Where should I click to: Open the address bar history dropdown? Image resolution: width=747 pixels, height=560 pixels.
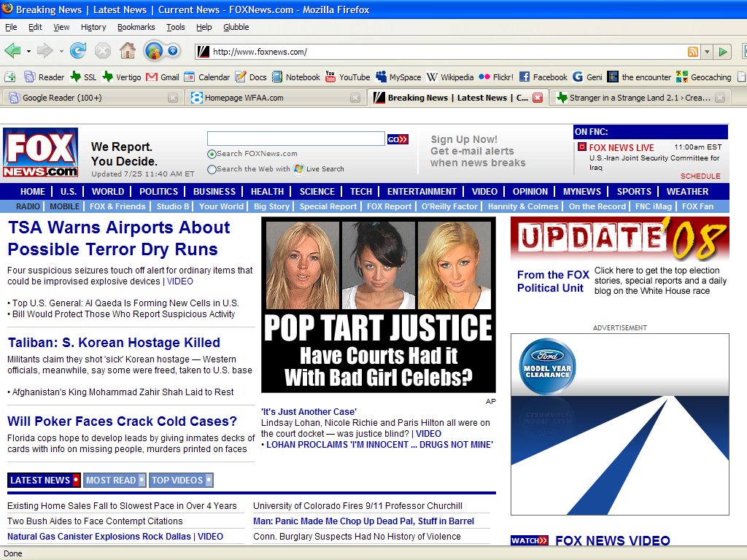pyautogui.click(x=706, y=52)
